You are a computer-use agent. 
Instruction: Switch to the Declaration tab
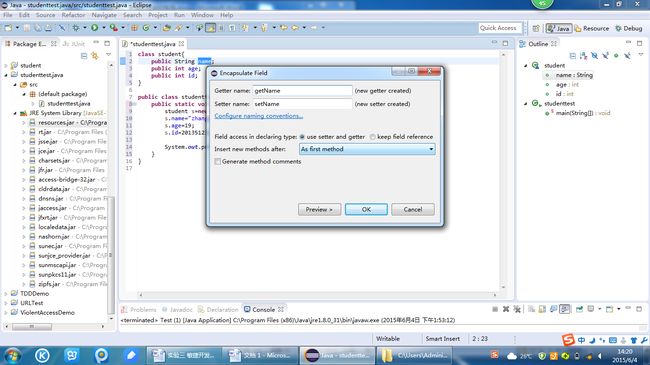click(x=218, y=309)
